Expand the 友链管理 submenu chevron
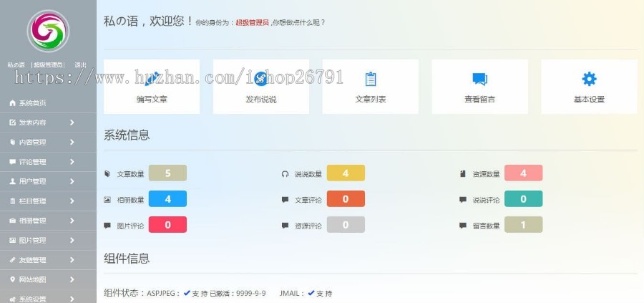 [72, 260]
